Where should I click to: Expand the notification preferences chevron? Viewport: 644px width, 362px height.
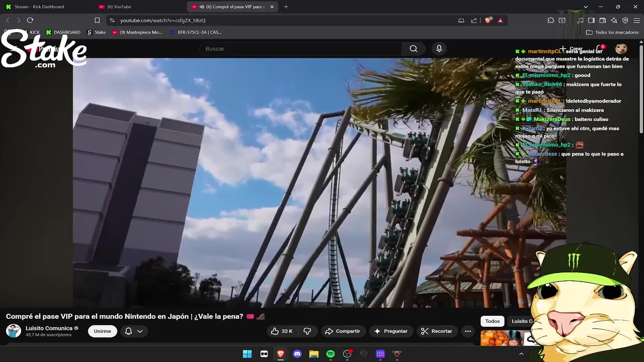(x=140, y=331)
